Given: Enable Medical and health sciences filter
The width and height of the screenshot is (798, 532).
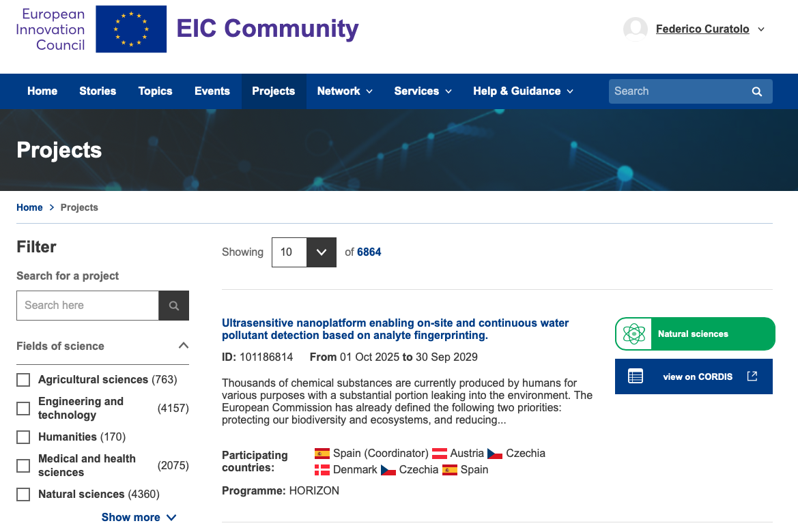Looking at the screenshot, I should (x=23, y=466).
